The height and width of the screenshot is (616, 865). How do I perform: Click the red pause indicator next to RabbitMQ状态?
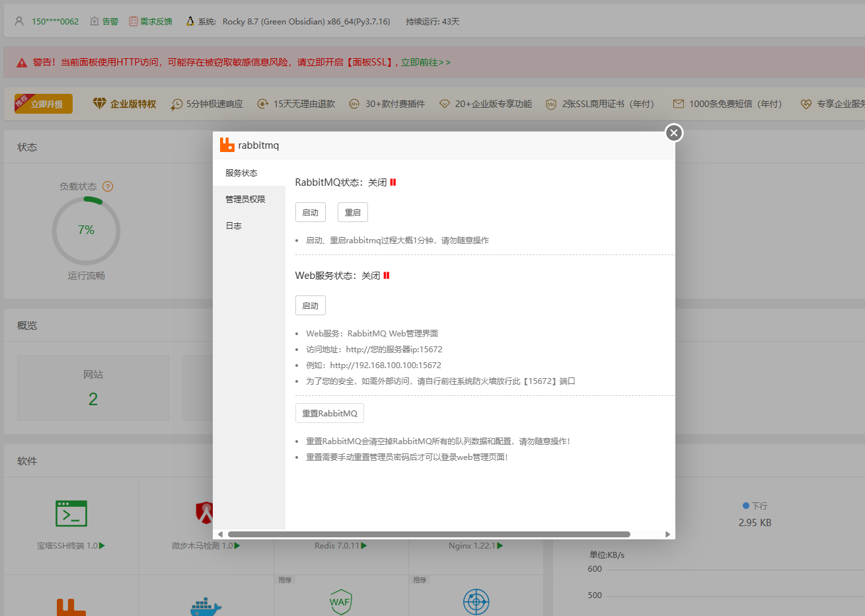tap(393, 182)
